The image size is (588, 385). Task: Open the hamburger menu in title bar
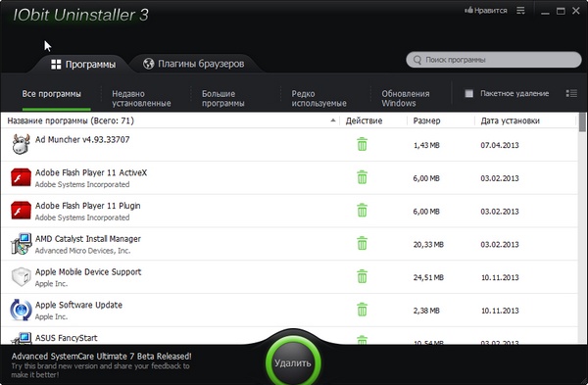click(520, 11)
